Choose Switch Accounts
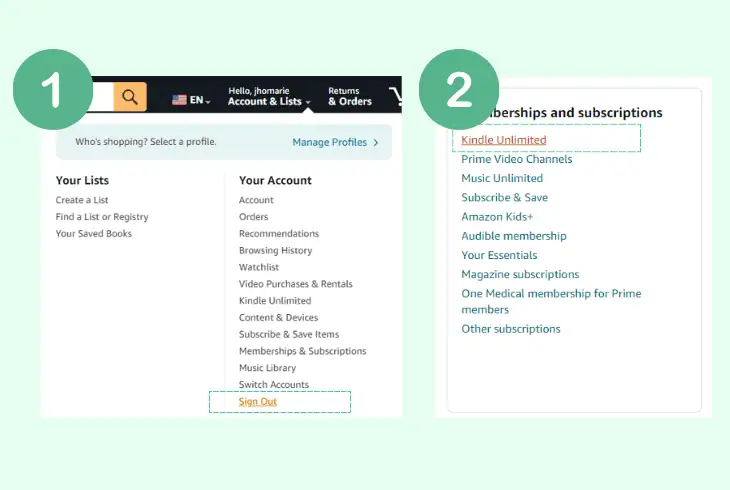 coord(274,384)
